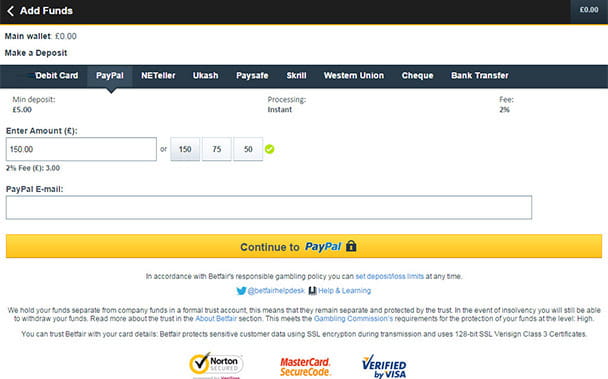Click the padlock icon on Continue button
Image resolution: width=608 pixels, height=379 pixels.
point(351,246)
